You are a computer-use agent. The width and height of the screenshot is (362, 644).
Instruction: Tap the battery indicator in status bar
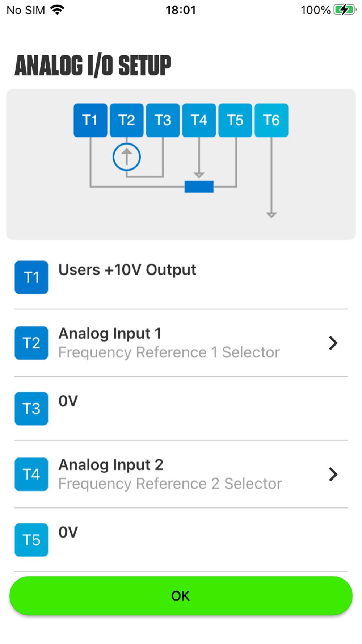click(345, 10)
